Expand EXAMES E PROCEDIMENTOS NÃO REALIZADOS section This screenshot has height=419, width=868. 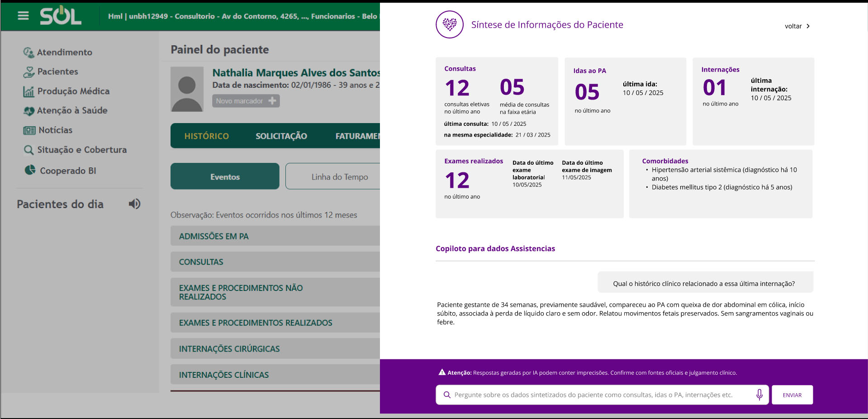tap(275, 292)
